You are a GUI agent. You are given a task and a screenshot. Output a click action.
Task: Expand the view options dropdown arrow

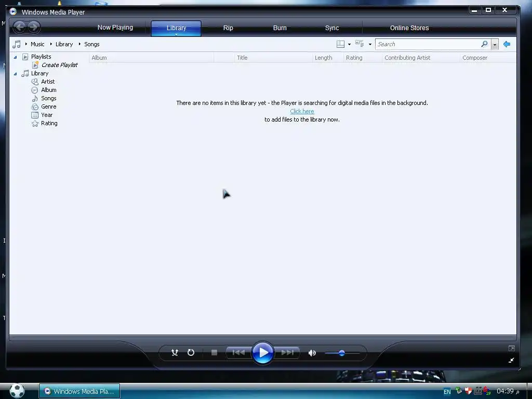click(370, 45)
